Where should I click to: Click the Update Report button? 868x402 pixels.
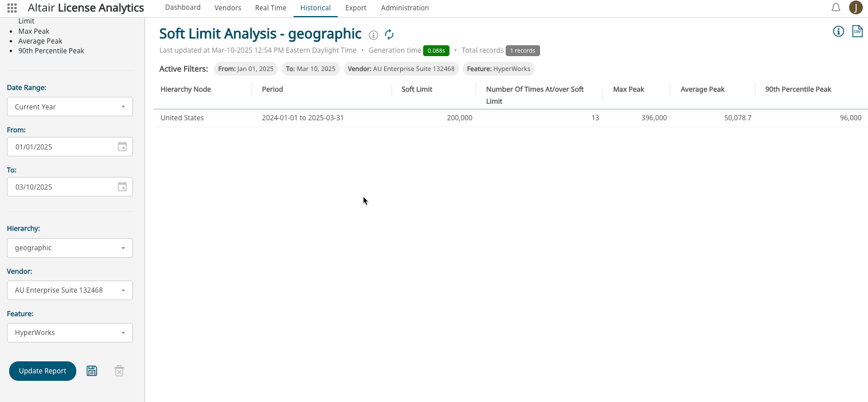(42, 371)
